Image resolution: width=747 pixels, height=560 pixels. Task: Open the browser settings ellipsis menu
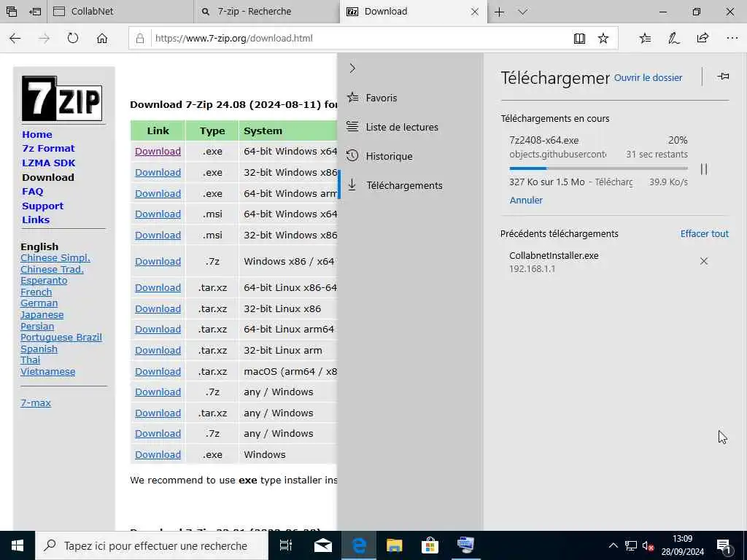(x=732, y=38)
